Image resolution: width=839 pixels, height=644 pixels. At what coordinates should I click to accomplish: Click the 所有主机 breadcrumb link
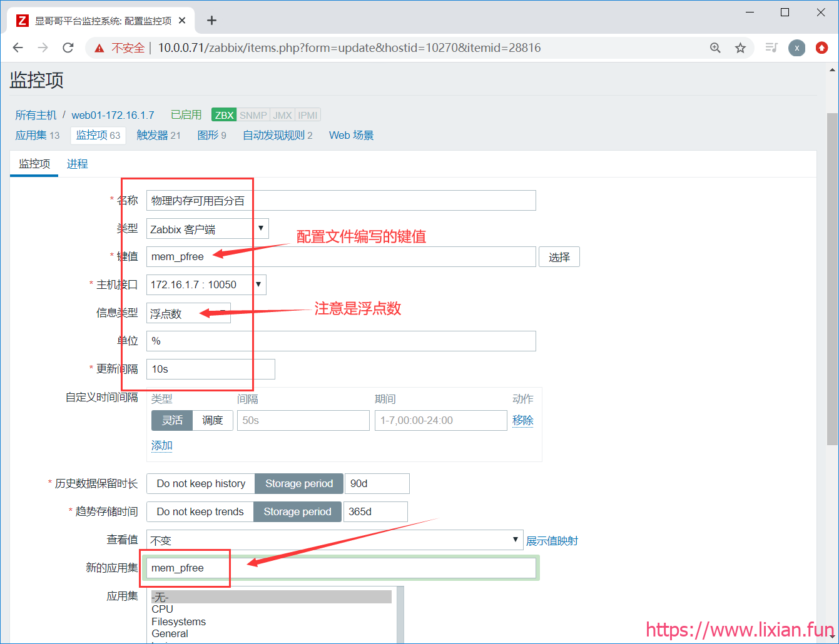(36, 115)
